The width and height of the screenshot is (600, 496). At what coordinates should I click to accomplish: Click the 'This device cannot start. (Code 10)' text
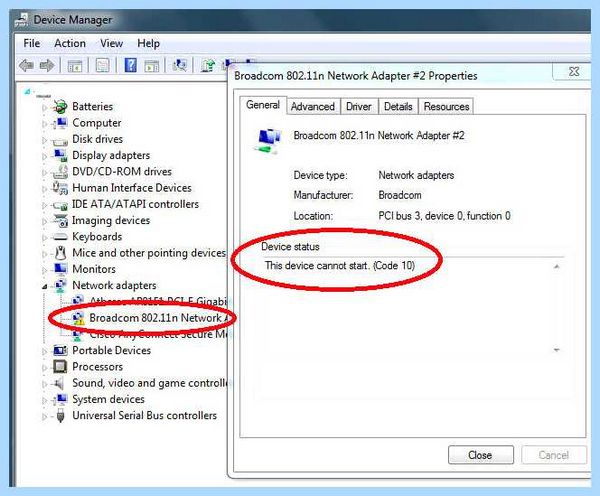(339, 266)
